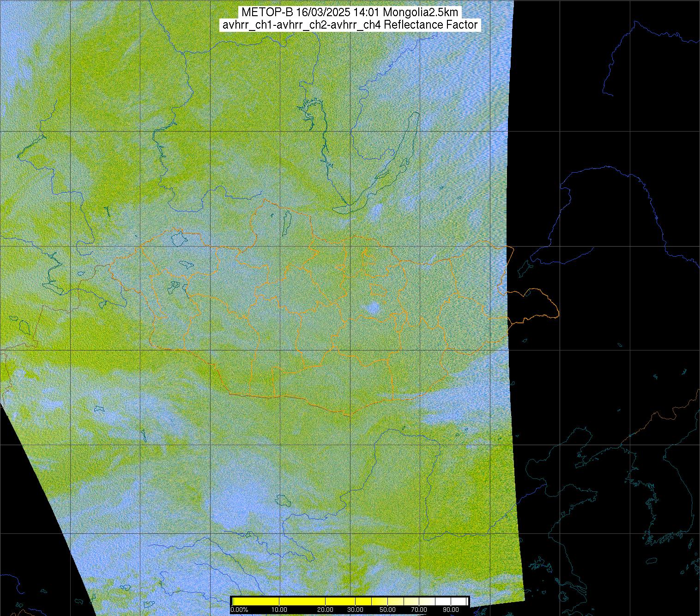Click the "avhrr_ch1-avhrr_ch2-avhrr_ch4 Reflectance Factor" subtitle

coord(350,25)
